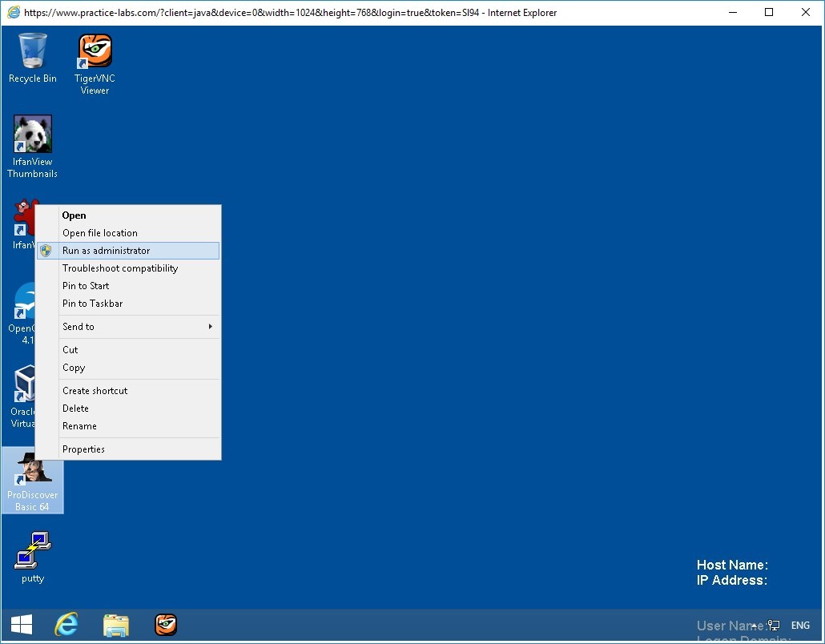
Task: Open the Recycle Bin desktop icon
Action: (33, 58)
